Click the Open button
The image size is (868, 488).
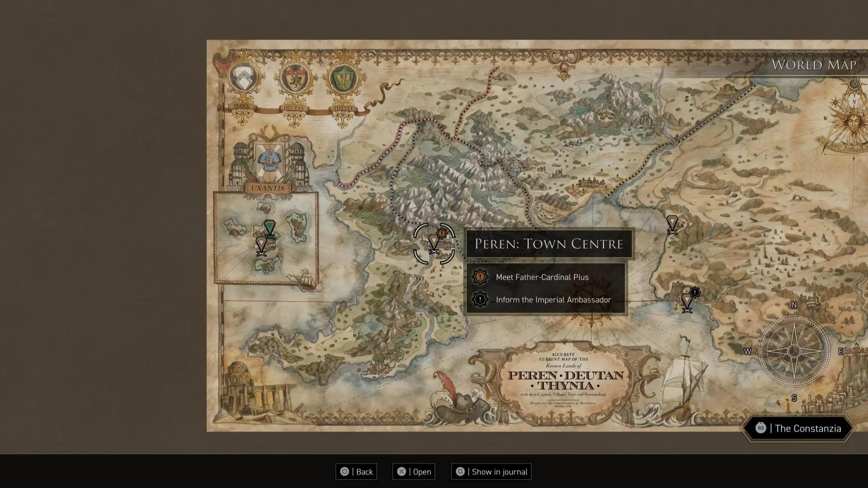414,472
